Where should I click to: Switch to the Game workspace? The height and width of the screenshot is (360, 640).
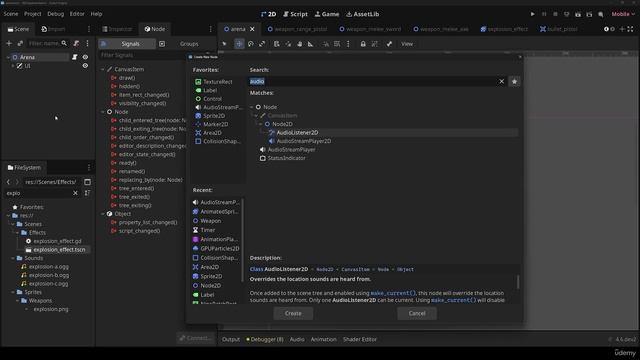pos(327,14)
